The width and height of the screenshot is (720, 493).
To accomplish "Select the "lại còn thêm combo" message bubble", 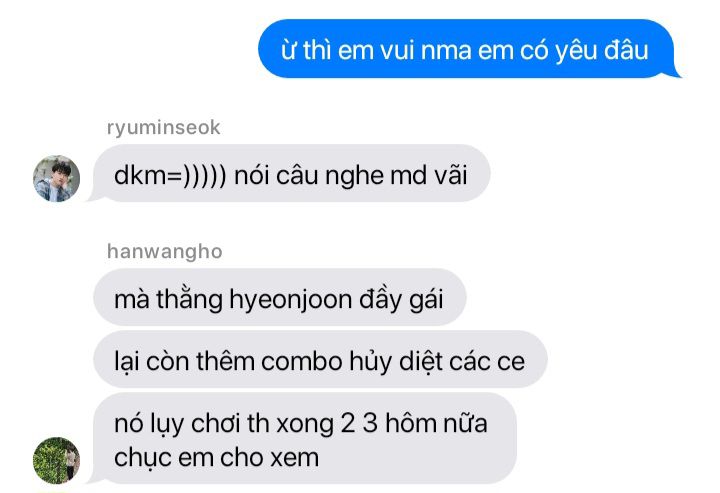I will [x=320, y=359].
